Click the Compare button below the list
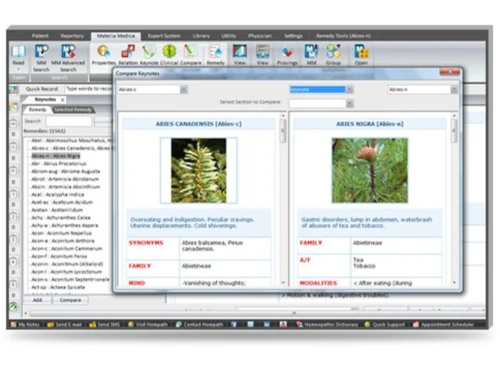 (70, 300)
